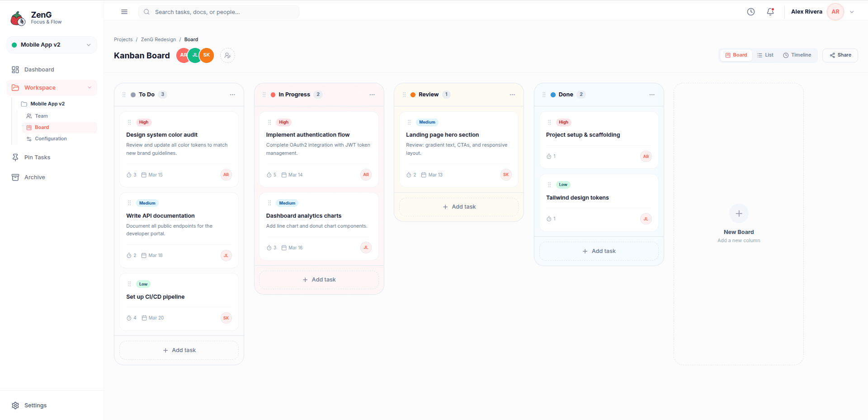Click the New Board placeholder
Screen dimensions: 868x420
[739, 222]
